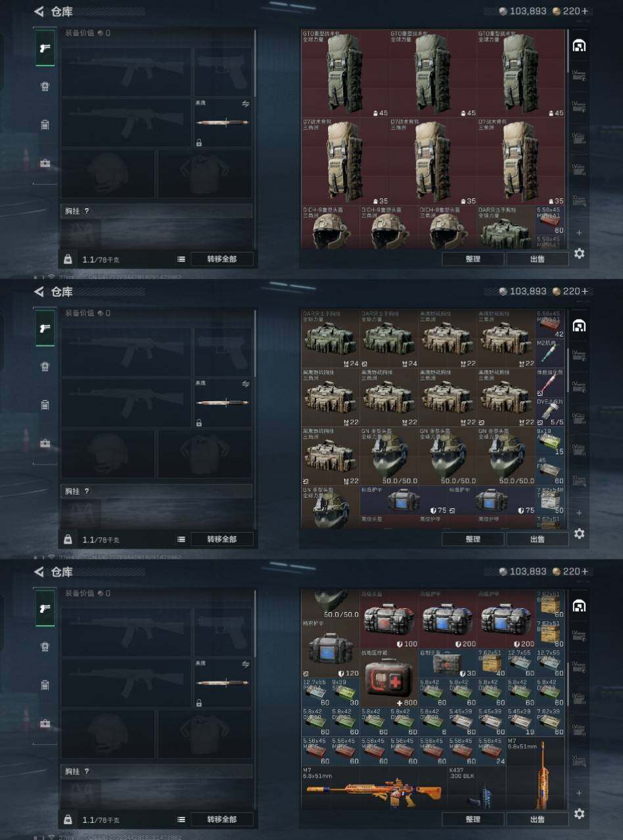Click 出售 below the GTO backpack stash
The width and height of the screenshot is (623, 840).
coord(537,259)
